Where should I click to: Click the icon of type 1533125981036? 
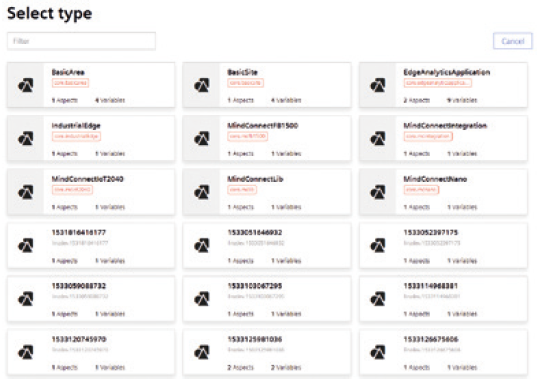point(202,352)
